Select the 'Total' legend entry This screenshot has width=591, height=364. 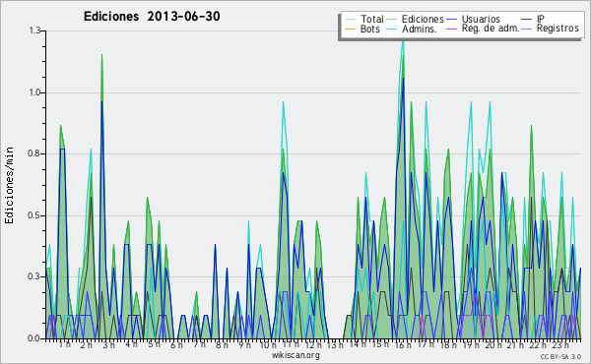(371, 19)
